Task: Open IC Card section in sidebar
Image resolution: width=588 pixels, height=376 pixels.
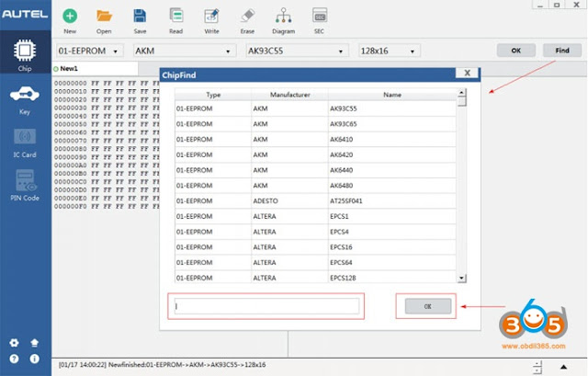Action: tap(25, 143)
